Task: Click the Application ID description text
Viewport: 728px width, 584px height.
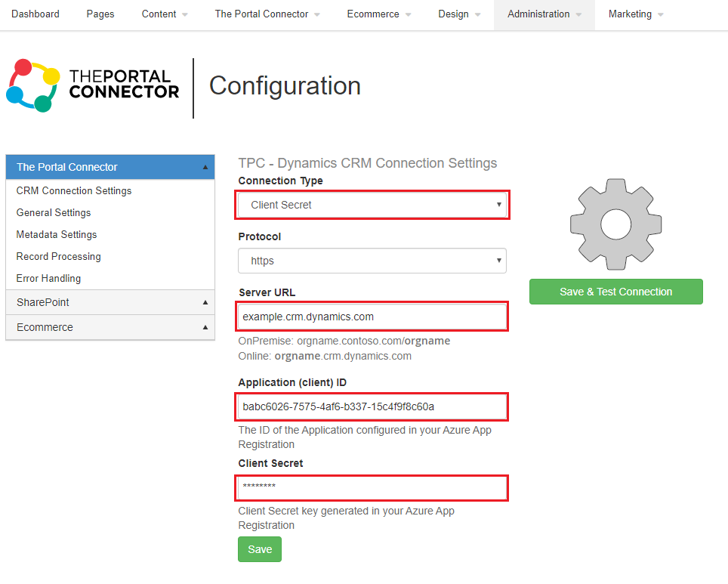Action: coord(365,437)
